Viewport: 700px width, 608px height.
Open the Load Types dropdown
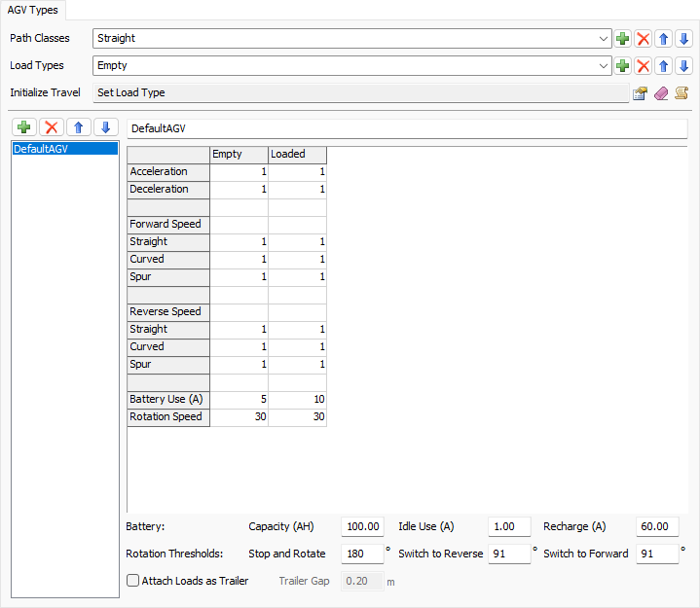tap(604, 66)
